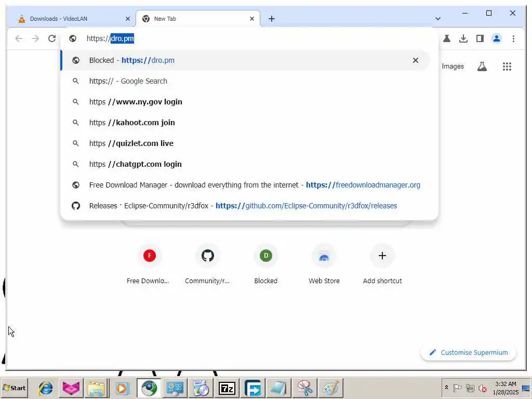Viewport: 532px width, 399px height.
Task: Click the Action Center flag tray icon
Action: [x=457, y=388]
